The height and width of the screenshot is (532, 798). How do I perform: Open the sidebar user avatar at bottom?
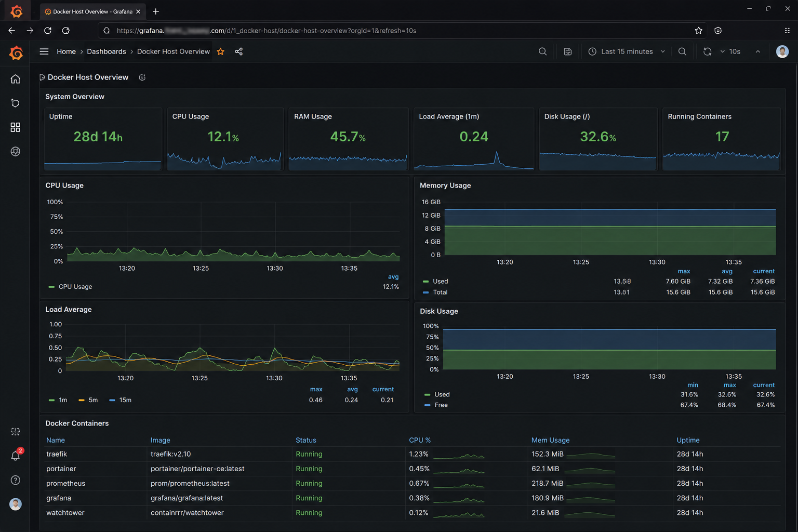pos(16,504)
